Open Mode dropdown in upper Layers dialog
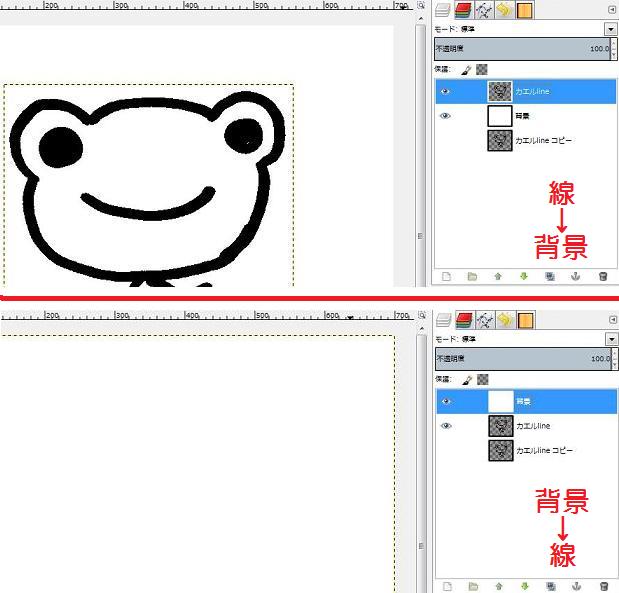Viewport: 619px width, 593px height. coord(610,29)
